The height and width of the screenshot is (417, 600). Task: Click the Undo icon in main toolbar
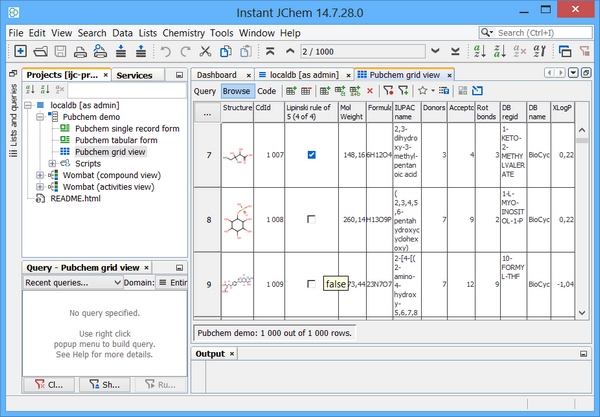[x=164, y=51]
